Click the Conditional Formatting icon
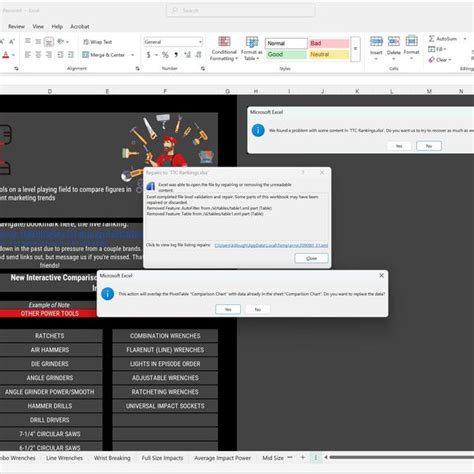Image resolution: width=474 pixels, height=474 pixels. 224,41
